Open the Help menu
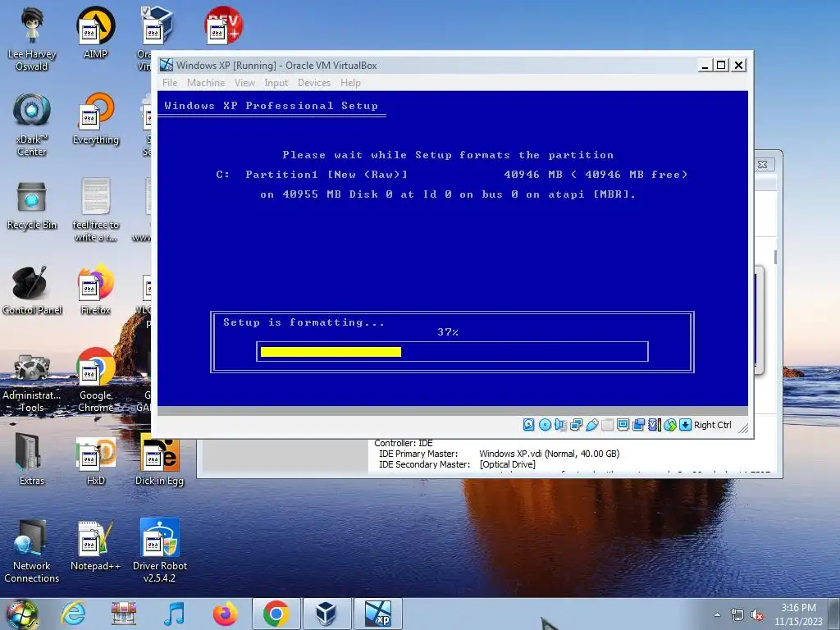This screenshot has width=840, height=630. 350,83
